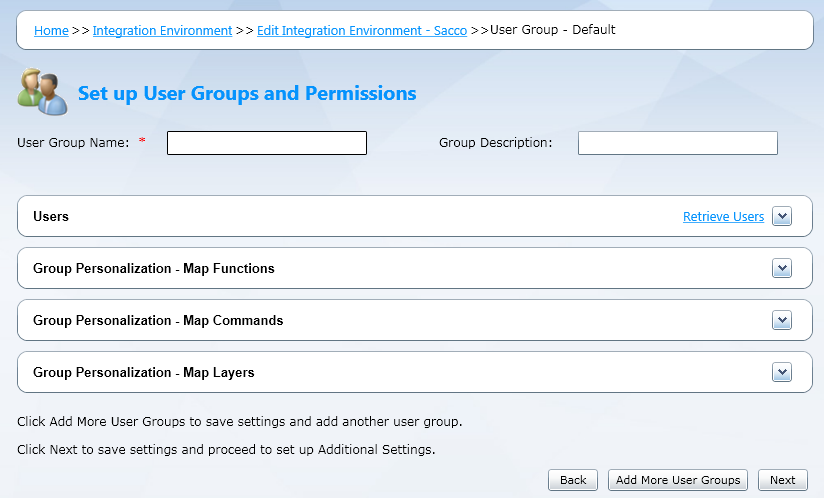Click the Retrieve Users link
Screen dimensions: 824x498
(x=723, y=216)
